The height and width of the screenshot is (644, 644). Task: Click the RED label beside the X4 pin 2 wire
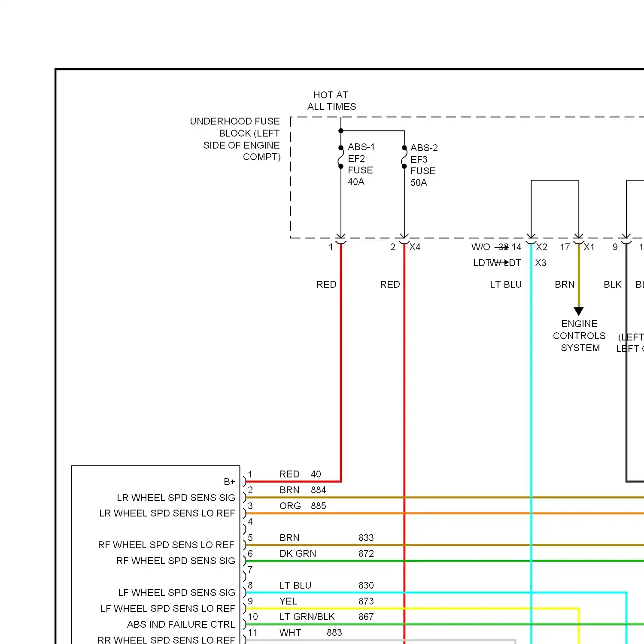tap(390, 285)
